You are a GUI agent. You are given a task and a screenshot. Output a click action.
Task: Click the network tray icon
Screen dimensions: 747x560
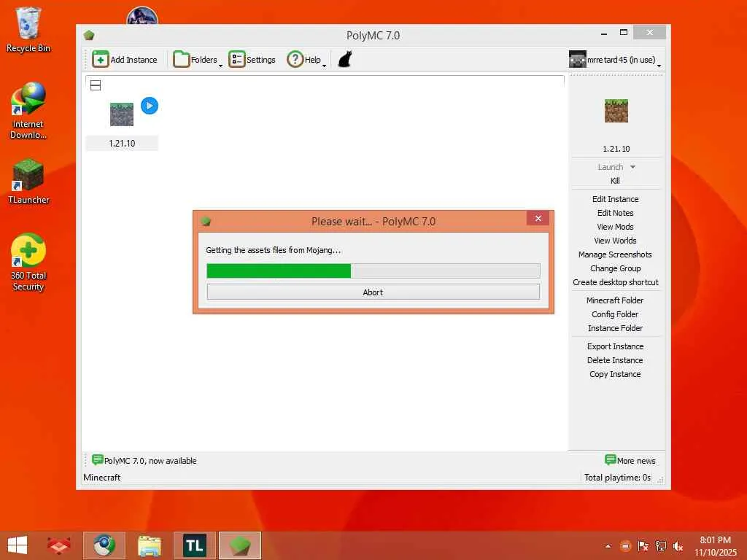[660, 546]
